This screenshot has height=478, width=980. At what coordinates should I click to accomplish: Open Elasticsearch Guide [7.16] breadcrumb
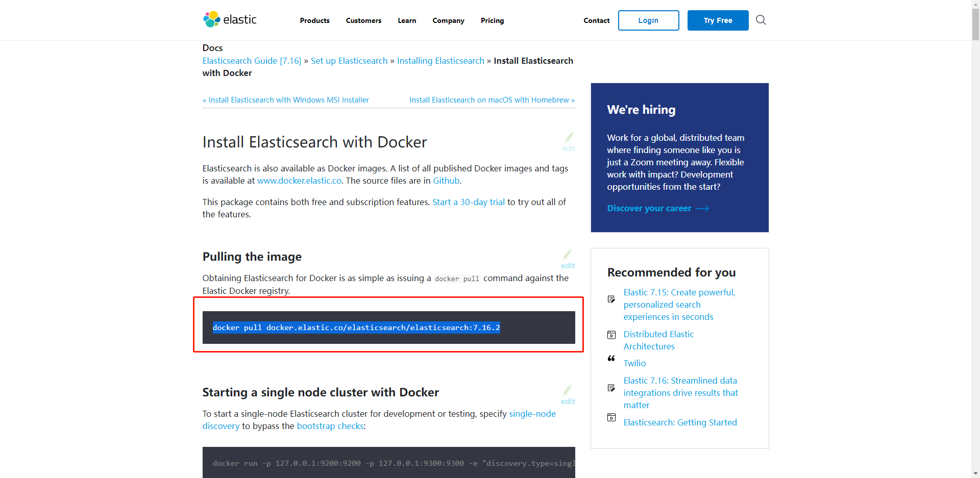pos(252,61)
